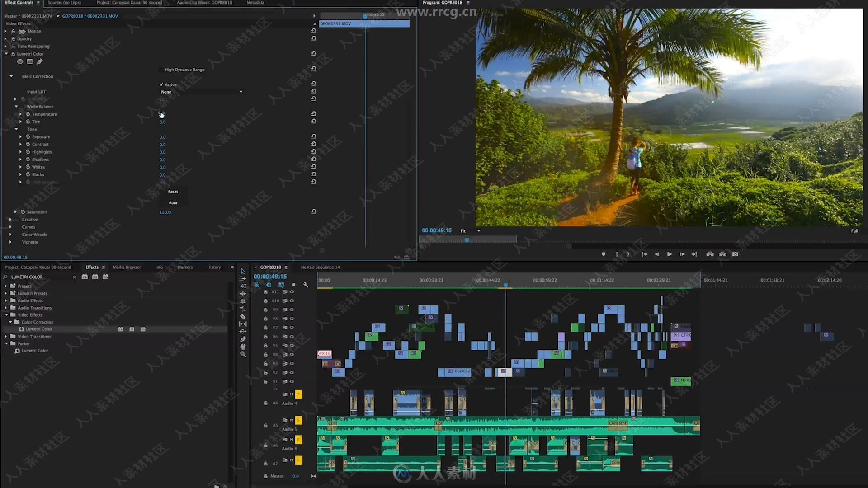This screenshot has width=868, height=488.
Task: Toggle High Dynamic Range checkbox
Action: [161, 70]
